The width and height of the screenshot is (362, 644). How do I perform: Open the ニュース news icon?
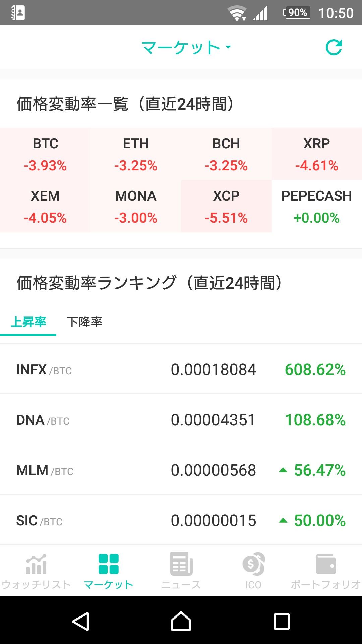pyautogui.click(x=181, y=565)
